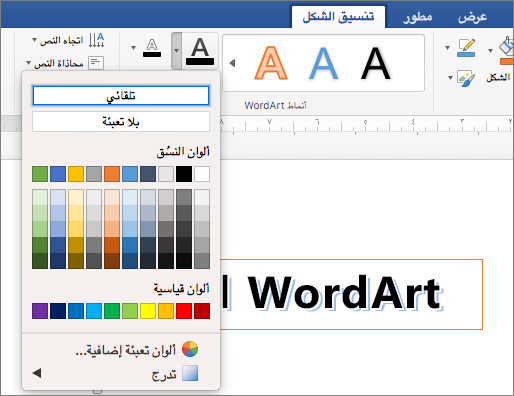Pick the dark slate blue theme swatch

[148, 174]
